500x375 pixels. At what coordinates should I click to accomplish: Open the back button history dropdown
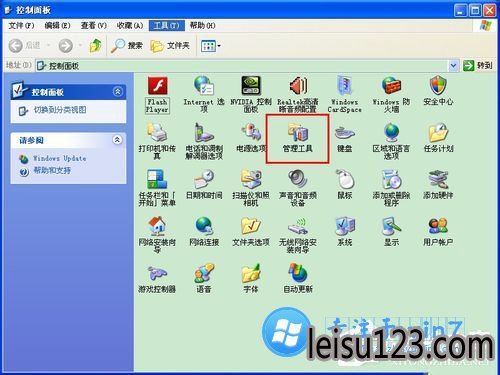click(x=49, y=45)
